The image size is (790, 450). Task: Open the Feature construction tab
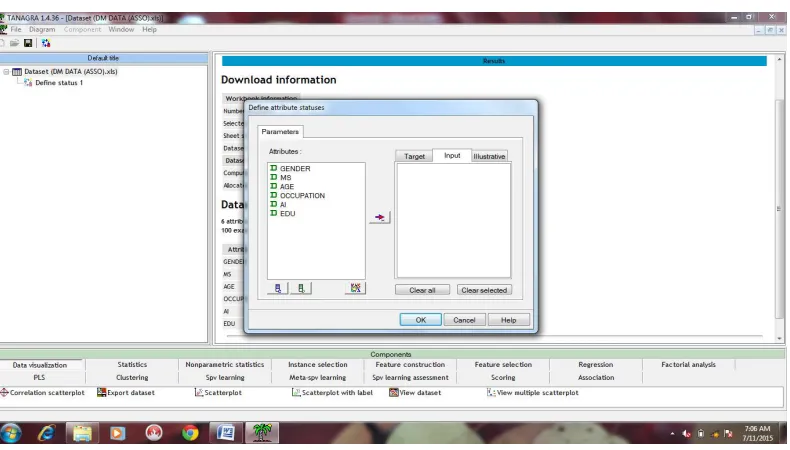[x=410, y=364]
